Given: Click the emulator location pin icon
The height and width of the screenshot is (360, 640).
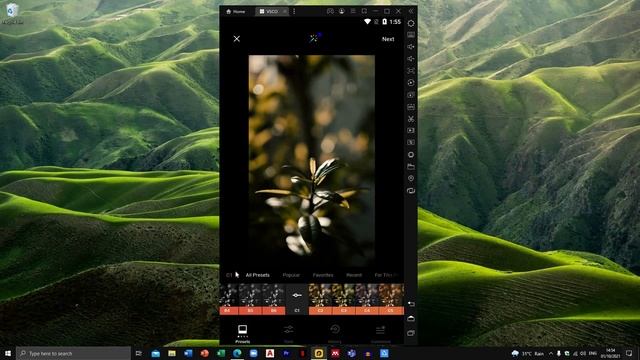Looking at the screenshot, I should 411,178.
